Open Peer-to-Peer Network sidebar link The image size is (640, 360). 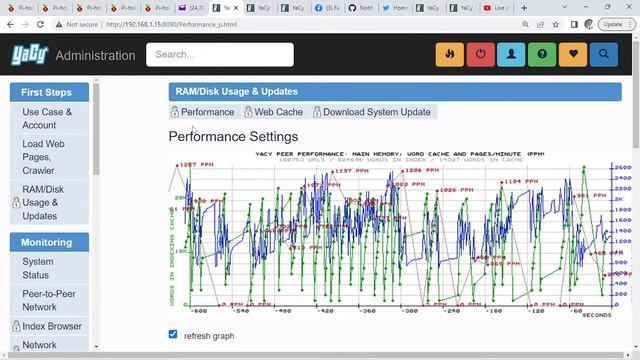point(49,300)
